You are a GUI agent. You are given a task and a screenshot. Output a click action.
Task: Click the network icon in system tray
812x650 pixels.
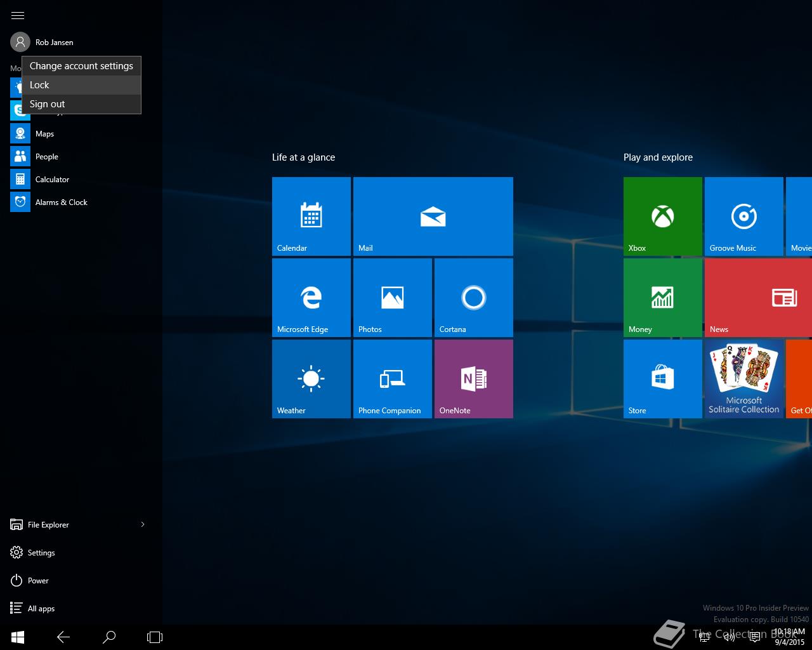[704, 637]
